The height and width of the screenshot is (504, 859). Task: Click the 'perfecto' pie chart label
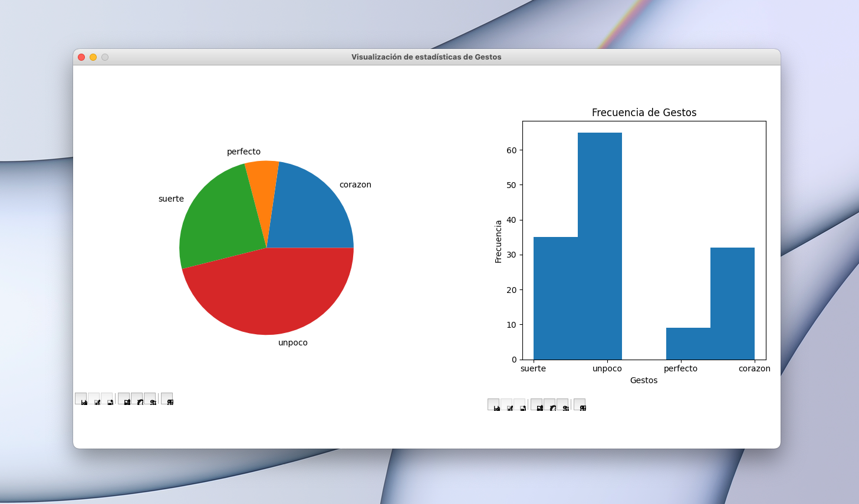pyautogui.click(x=243, y=151)
